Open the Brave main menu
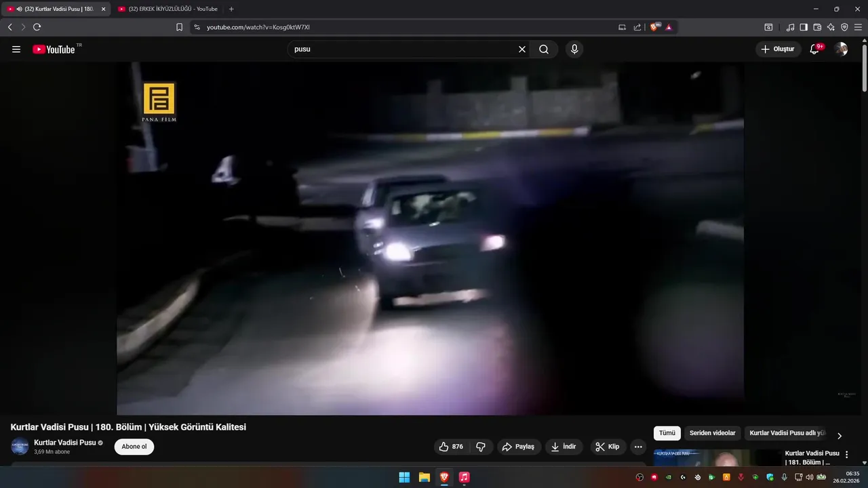868x488 pixels. [x=858, y=27]
